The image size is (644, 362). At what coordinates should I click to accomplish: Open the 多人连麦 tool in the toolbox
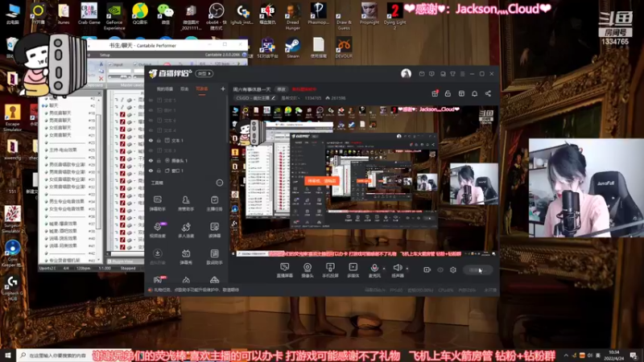pyautogui.click(x=186, y=230)
